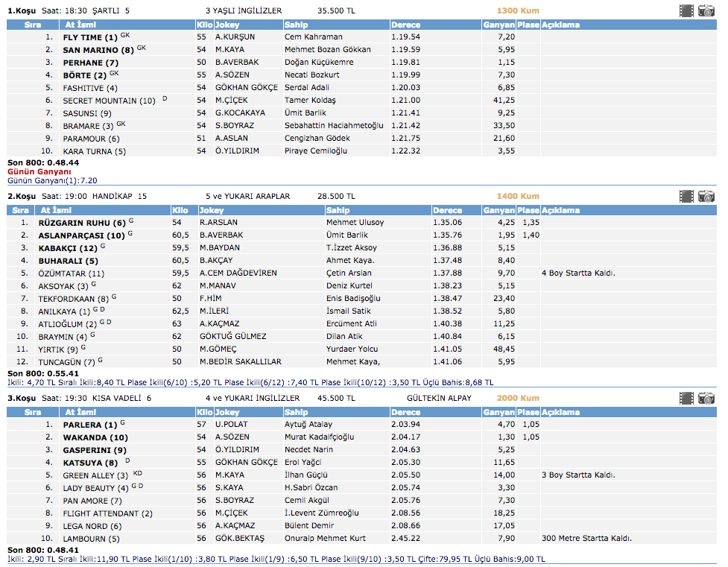Screen dimensions: 728x567
Task: Watch the race 3 video replay
Action: [686, 398]
